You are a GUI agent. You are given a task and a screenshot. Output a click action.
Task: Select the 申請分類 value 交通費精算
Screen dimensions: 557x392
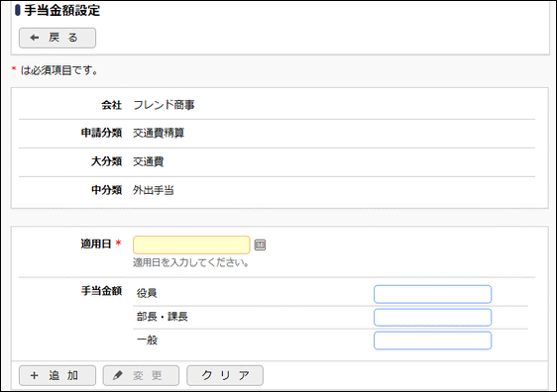[159, 133]
